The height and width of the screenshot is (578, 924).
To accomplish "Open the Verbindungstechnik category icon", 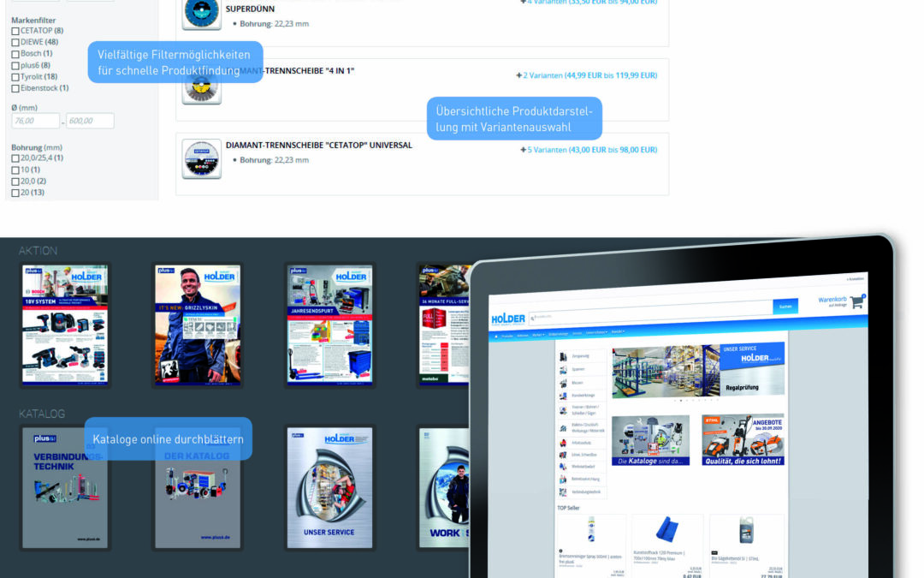I will coord(563,492).
